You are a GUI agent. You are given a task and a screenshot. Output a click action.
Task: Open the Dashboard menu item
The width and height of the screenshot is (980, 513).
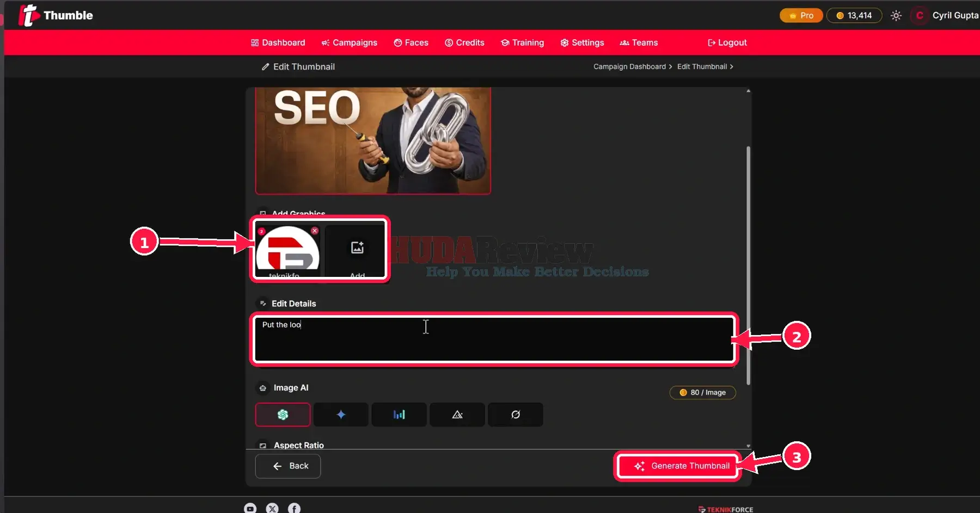pos(278,42)
